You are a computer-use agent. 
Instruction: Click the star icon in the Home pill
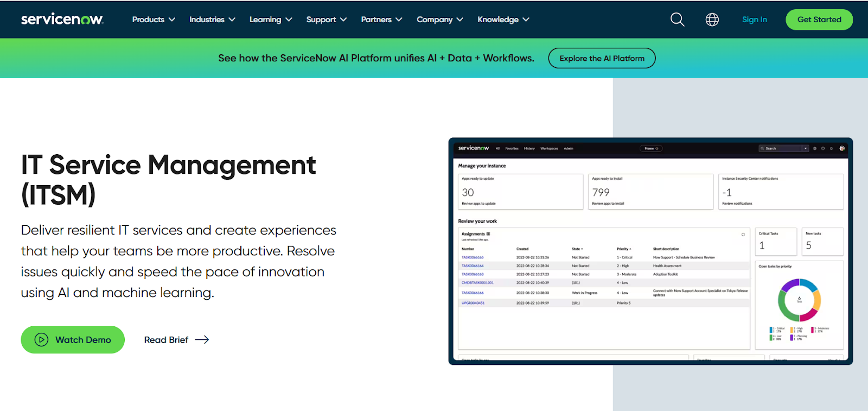(x=657, y=148)
